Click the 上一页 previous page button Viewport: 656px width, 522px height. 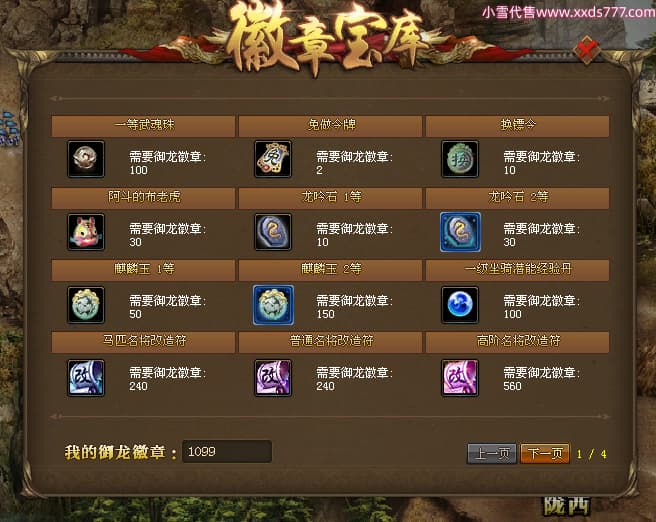(x=492, y=453)
